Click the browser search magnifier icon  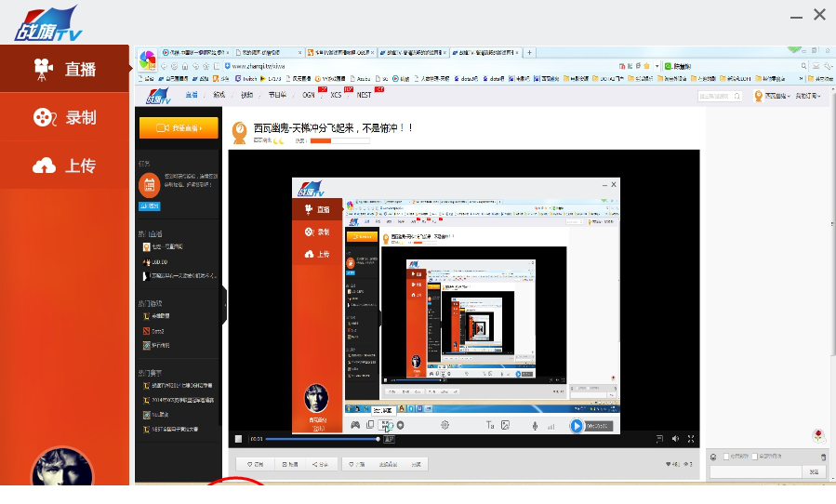point(803,66)
